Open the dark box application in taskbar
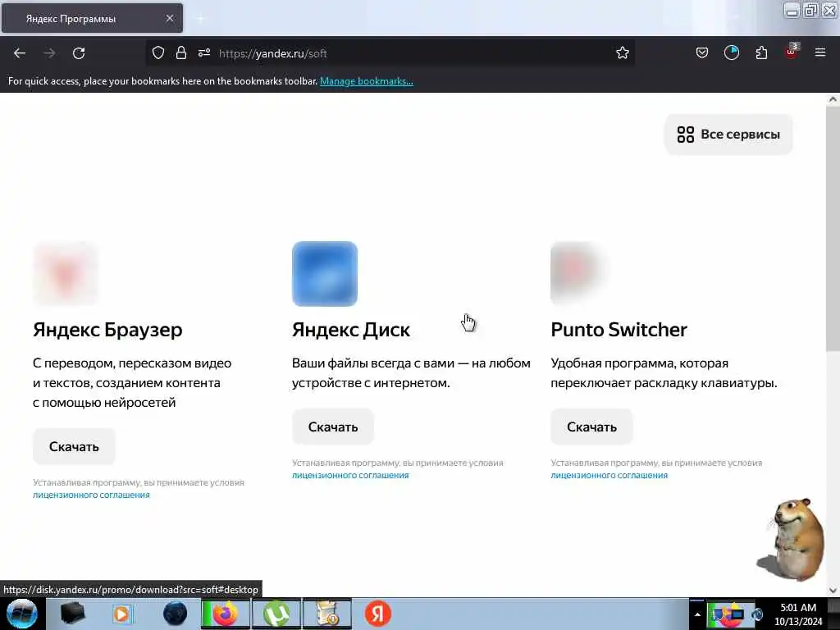Viewport: 840px width, 630px height. pyautogui.click(x=72, y=614)
